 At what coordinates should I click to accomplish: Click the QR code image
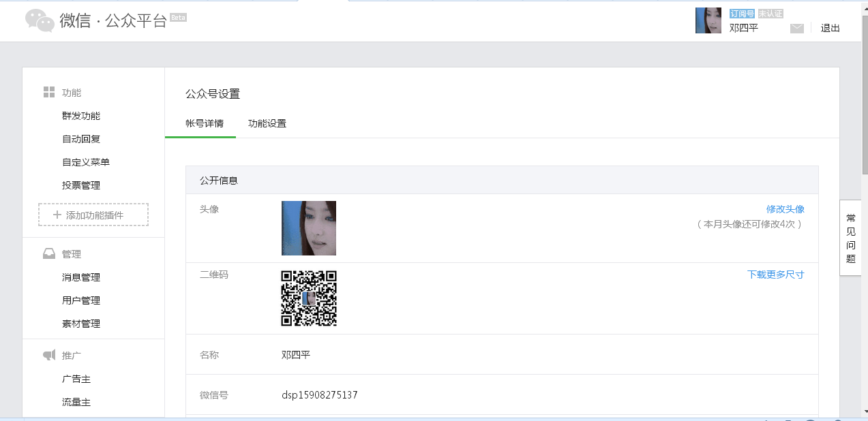coord(309,298)
